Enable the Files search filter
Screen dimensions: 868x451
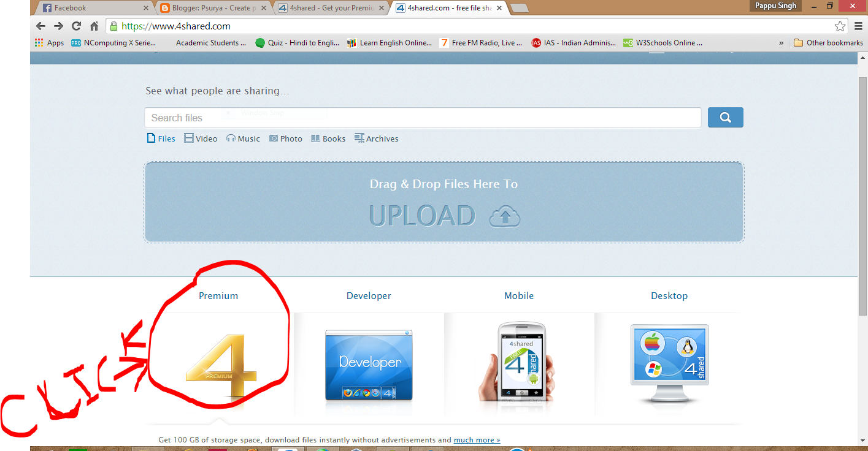pos(161,138)
